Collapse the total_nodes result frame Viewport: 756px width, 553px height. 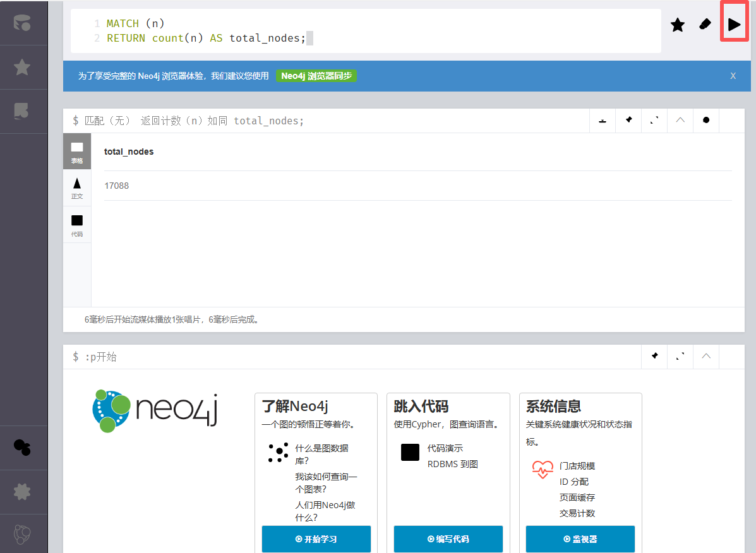[680, 121]
